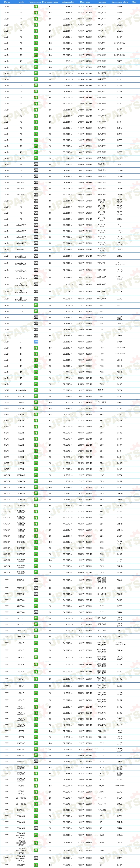
Task: Select the DDXB engine code cell
Action: pos(120,588)
